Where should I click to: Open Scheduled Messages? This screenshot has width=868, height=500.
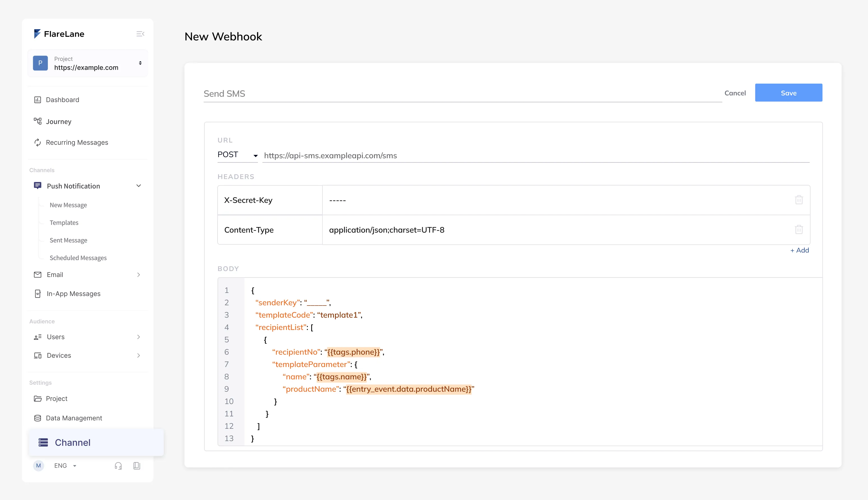click(x=78, y=258)
